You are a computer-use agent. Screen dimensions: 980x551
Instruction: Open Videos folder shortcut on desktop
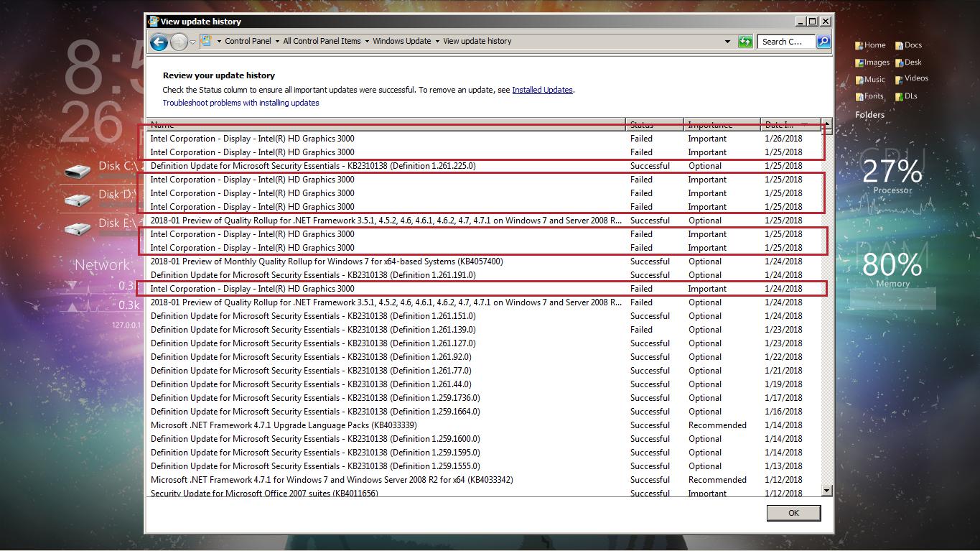[912, 78]
